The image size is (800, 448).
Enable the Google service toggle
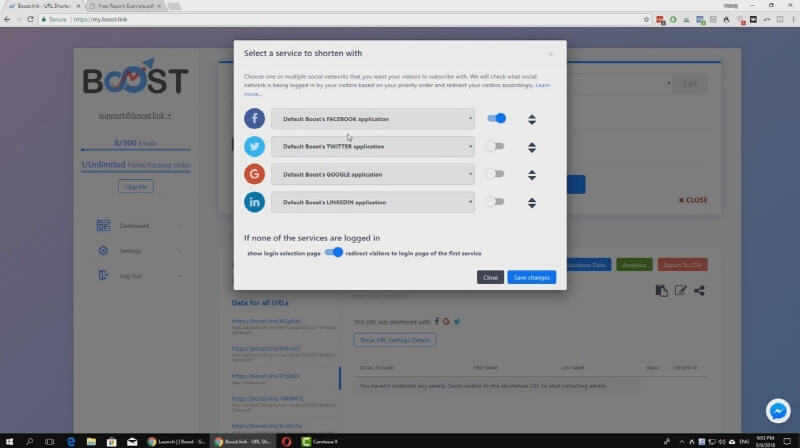coord(495,174)
